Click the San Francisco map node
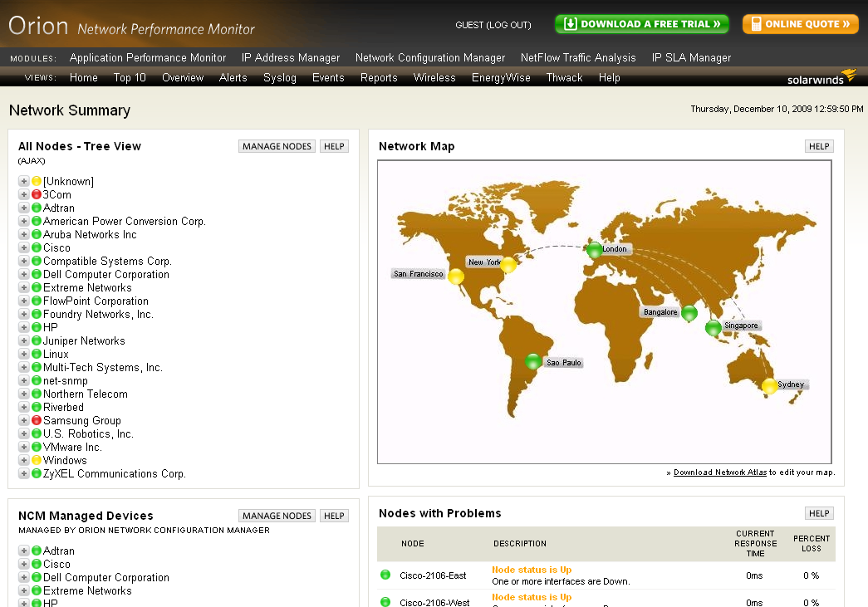This screenshot has height=607, width=868. 455,277
